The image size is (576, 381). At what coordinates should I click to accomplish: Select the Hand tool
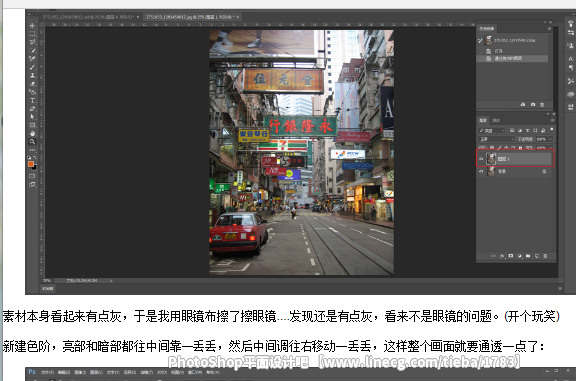click(x=32, y=133)
